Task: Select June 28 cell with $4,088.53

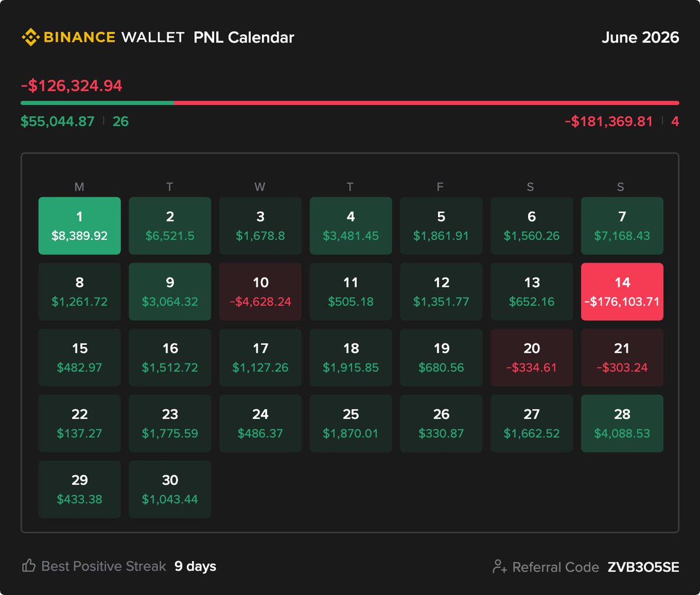Action: coord(622,423)
